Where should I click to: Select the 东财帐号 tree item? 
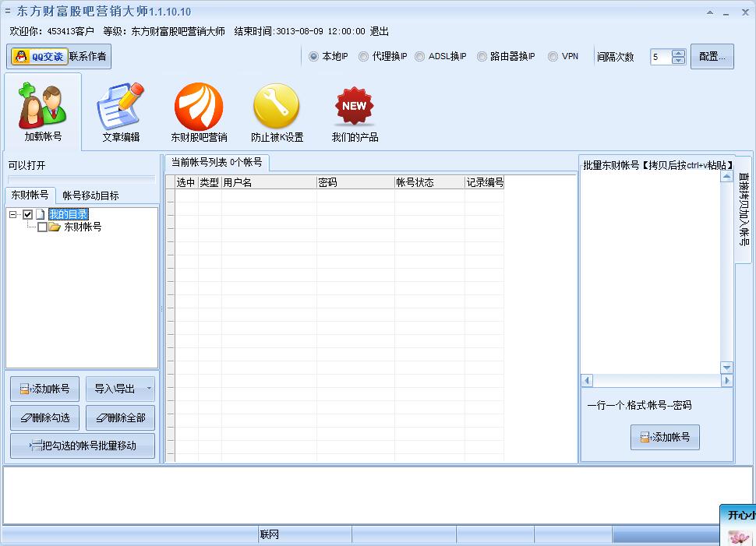(x=83, y=227)
